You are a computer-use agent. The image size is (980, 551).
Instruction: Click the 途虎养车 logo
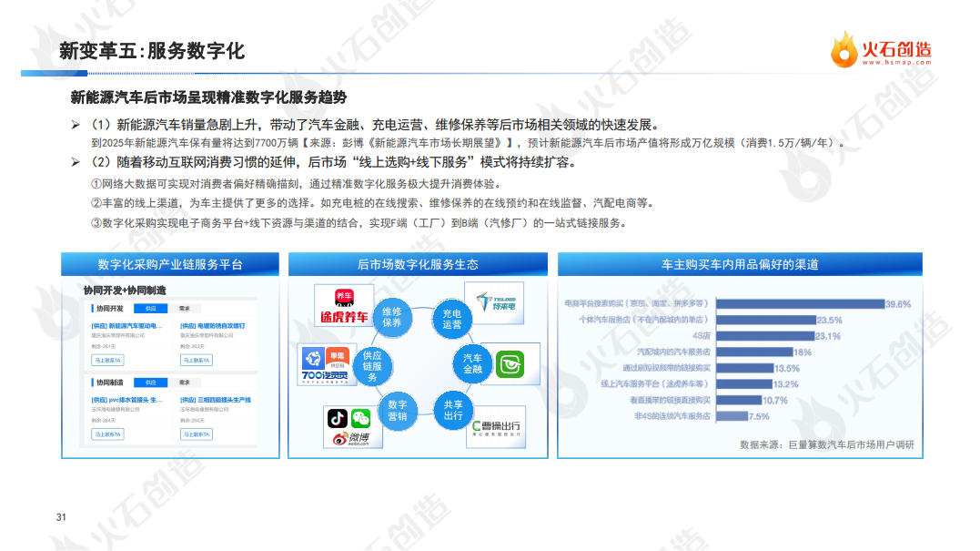point(344,306)
